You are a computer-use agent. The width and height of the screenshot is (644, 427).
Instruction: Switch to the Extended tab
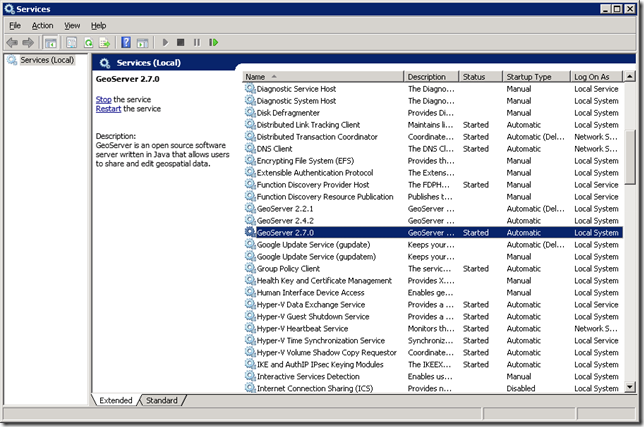(x=116, y=400)
